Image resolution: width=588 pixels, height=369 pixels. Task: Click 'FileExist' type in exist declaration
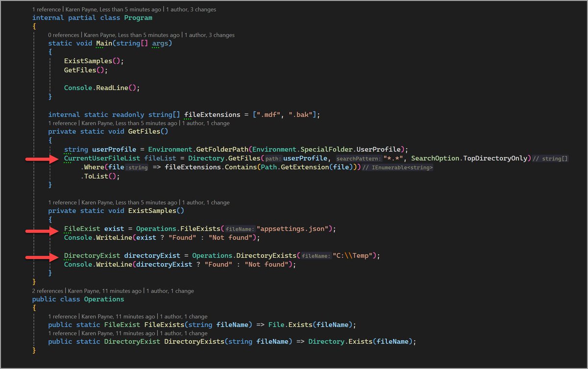click(x=82, y=229)
